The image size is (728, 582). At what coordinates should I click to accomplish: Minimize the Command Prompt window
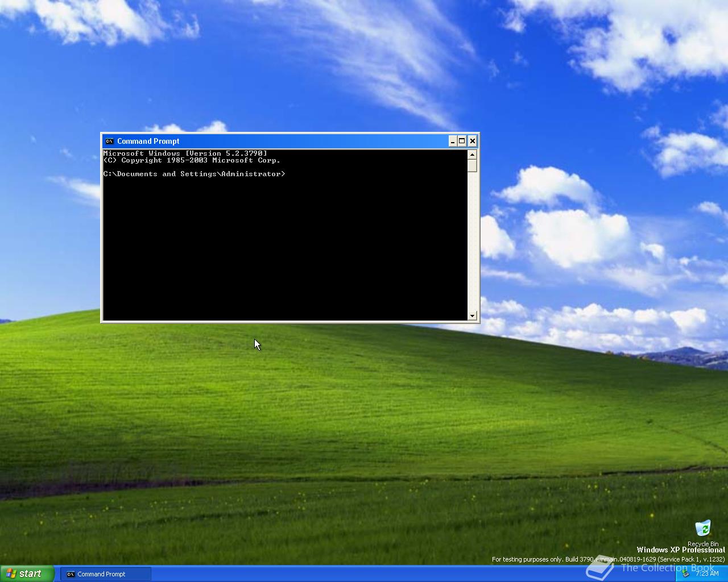[x=453, y=141]
